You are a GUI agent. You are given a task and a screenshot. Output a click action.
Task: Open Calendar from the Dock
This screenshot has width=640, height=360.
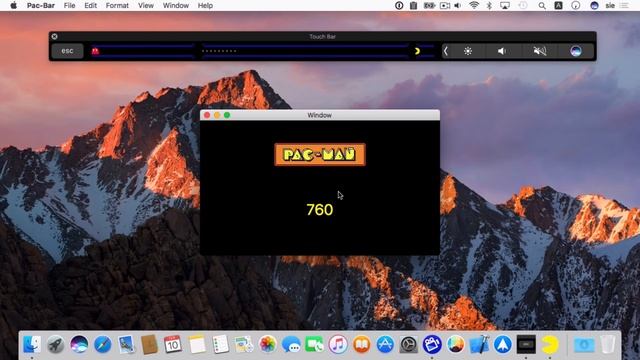(173, 344)
